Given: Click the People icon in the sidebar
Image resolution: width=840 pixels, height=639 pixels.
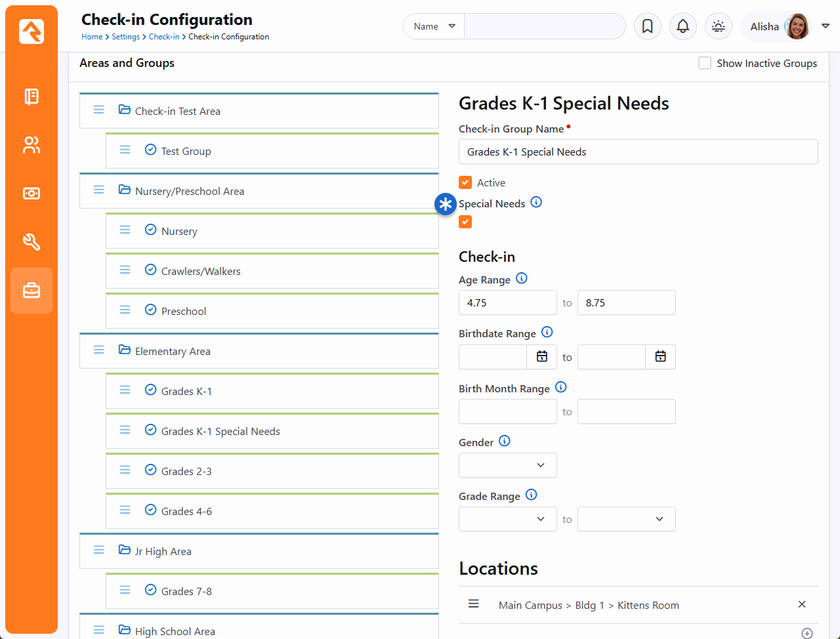Looking at the screenshot, I should (x=31, y=145).
